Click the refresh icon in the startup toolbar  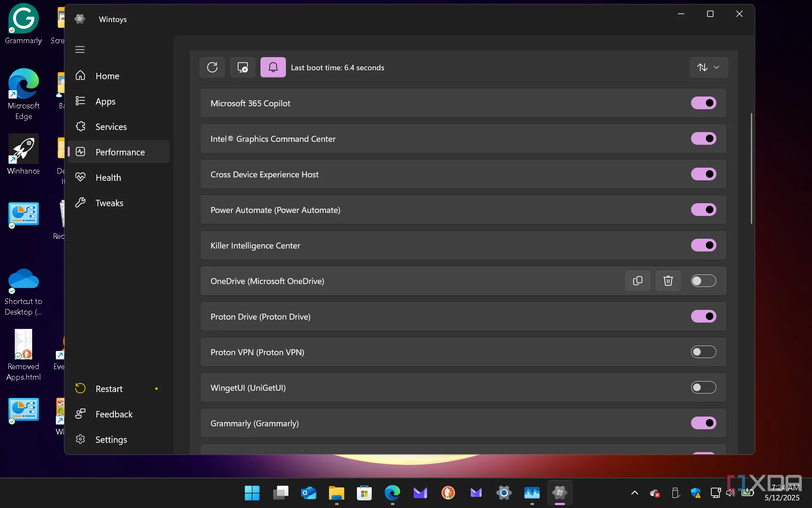point(212,67)
